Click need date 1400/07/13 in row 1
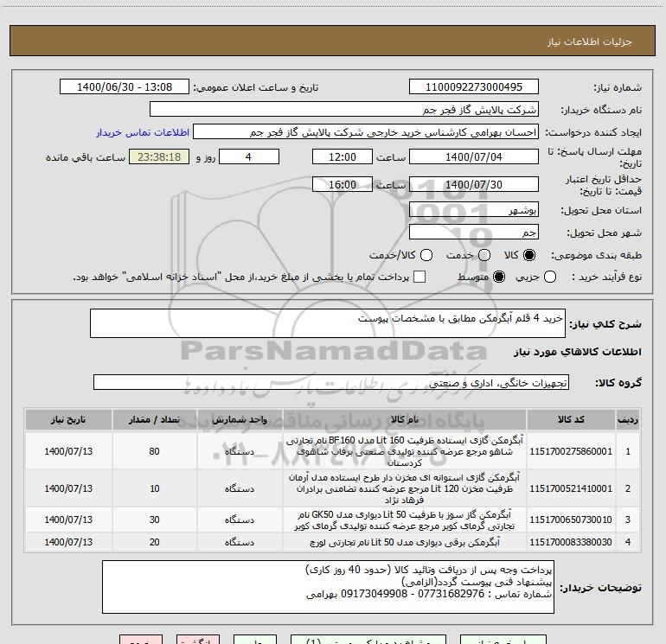Screen dimensions: 666x644 pos(68,451)
